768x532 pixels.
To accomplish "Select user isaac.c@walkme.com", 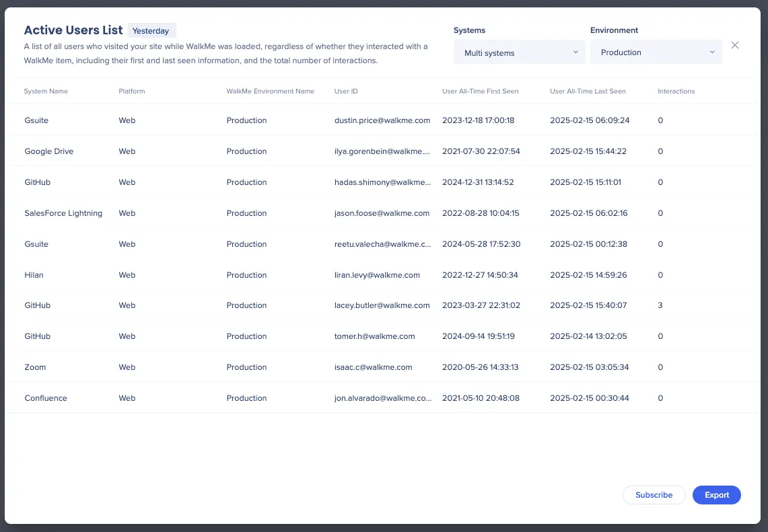I will (373, 367).
